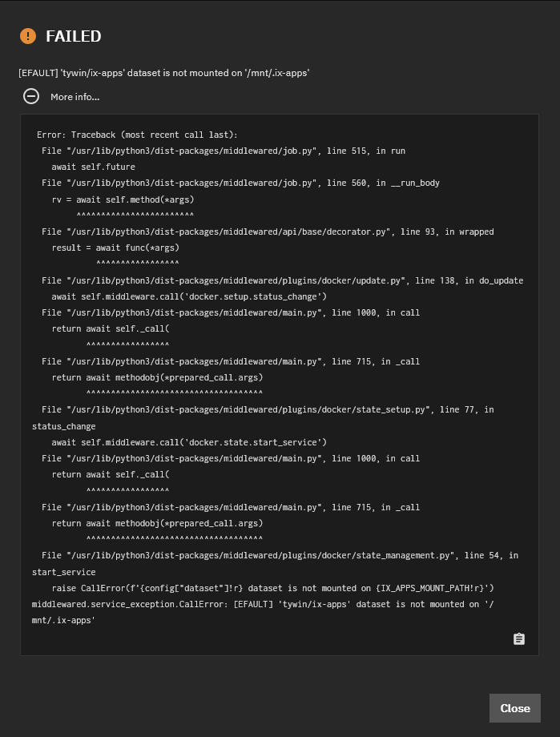560x737 pixels.
Task: Click the decorator.py line 93 wrapped entry
Action: (268, 232)
